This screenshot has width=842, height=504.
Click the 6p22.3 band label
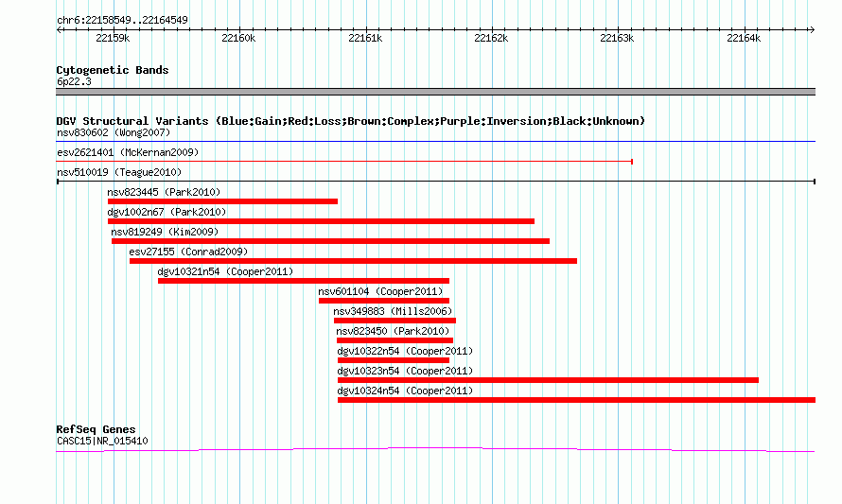point(74,81)
